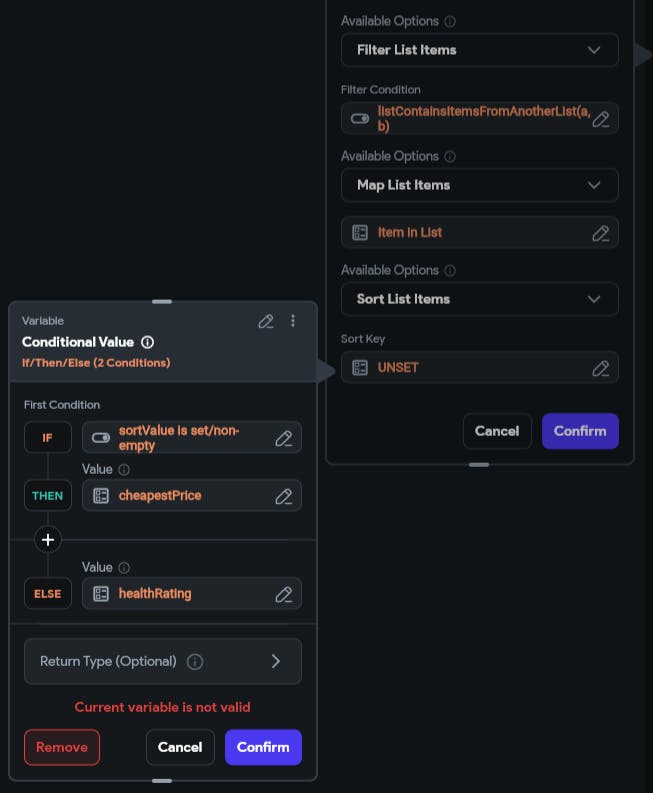Screen dimensions: 653x793
Task: Cancel the Conditional Value panel
Action: (180, 747)
